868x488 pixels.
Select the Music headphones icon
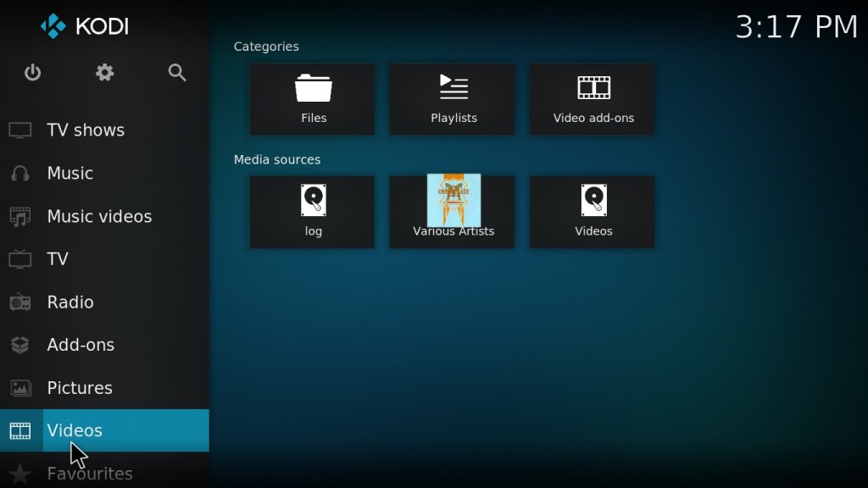20,173
